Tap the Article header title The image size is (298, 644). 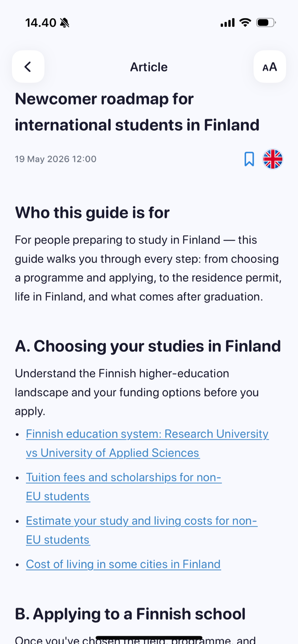coord(149,67)
